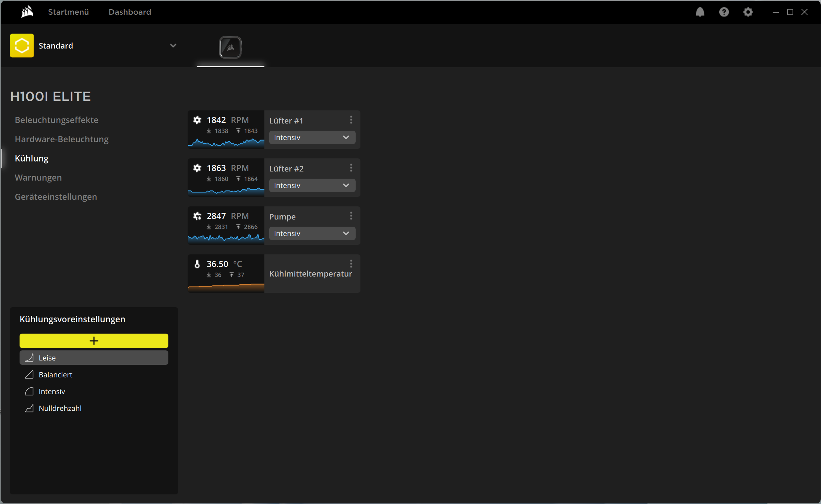Close the iCUE window

coord(805,12)
